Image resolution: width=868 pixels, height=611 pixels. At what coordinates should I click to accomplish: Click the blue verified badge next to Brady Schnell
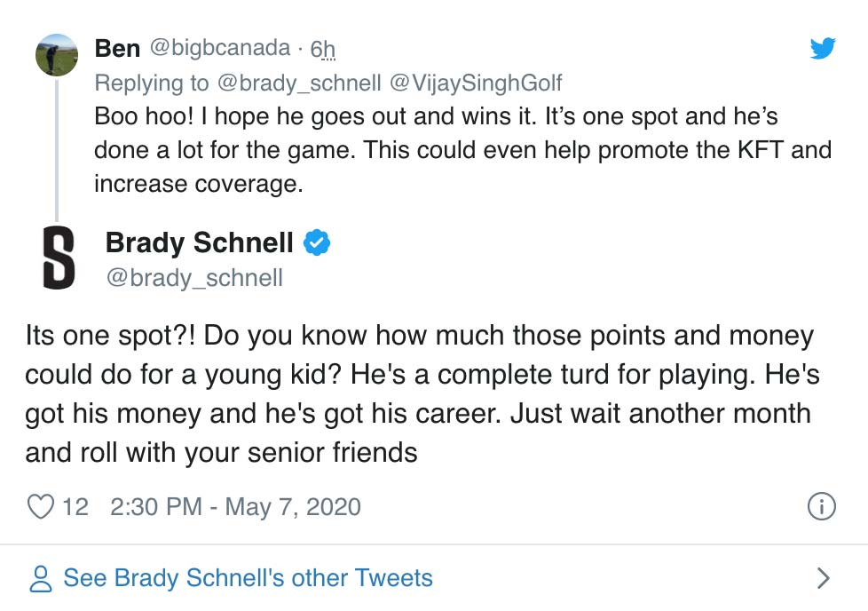pyautogui.click(x=317, y=242)
